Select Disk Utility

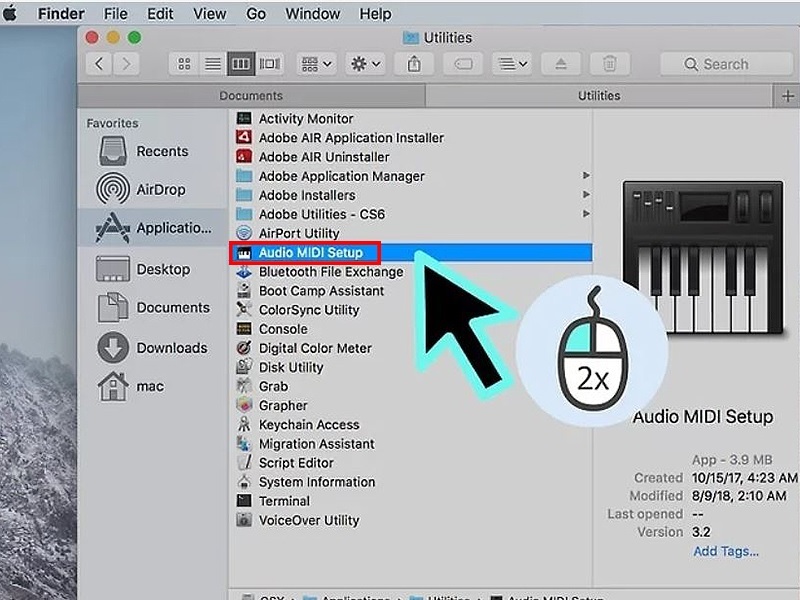click(x=280, y=367)
